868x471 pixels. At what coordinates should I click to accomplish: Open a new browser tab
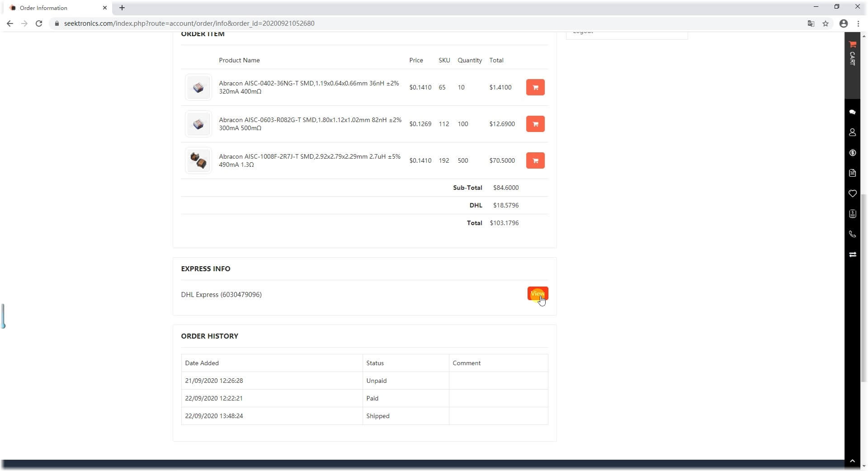tap(122, 8)
